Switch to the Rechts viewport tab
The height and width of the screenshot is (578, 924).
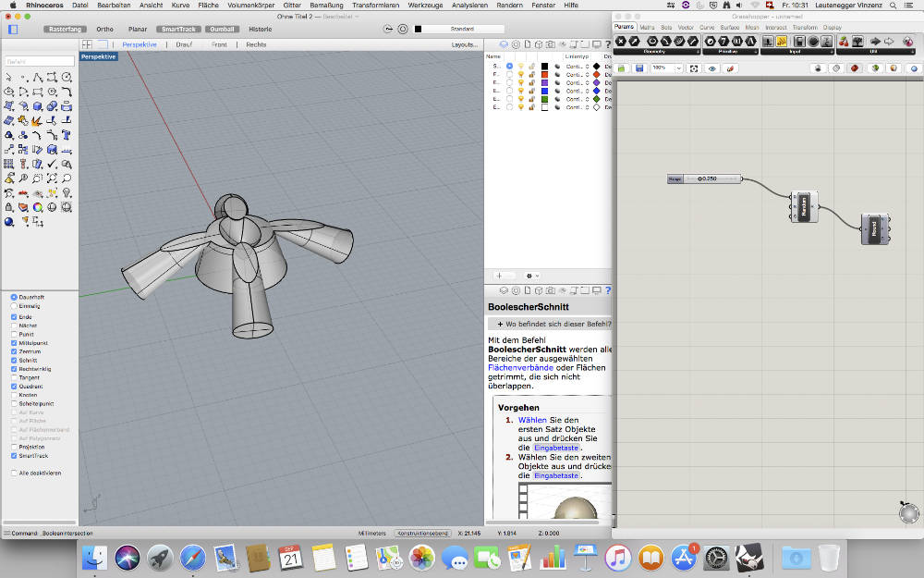256,44
